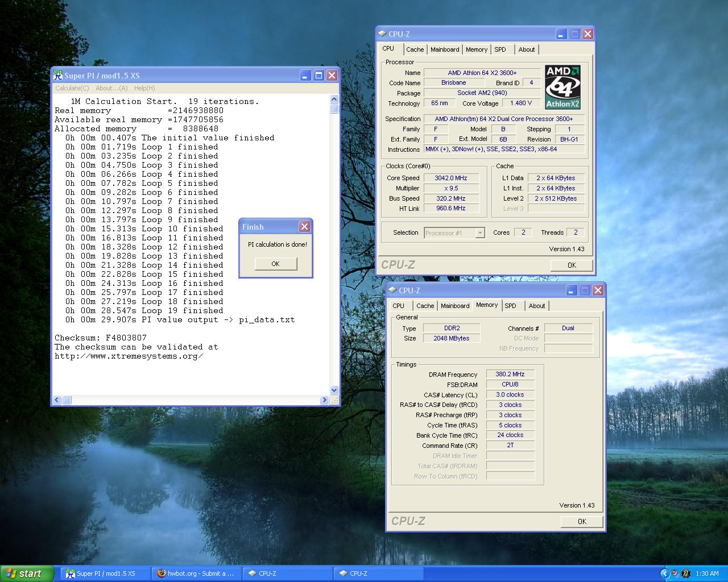Click Checksum: F4803807 line in Super PI
The image size is (728, 582).
pyautogui.click(x=101, y=338)
